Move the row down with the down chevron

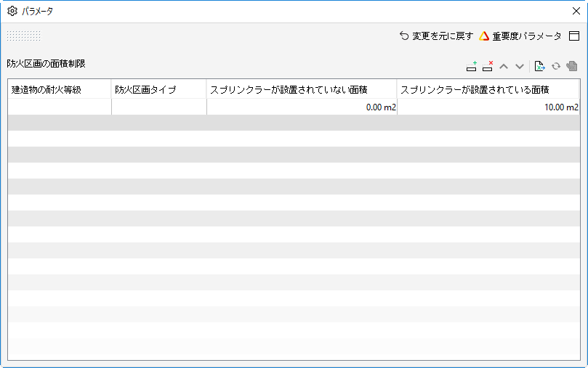tap(520, 67)
